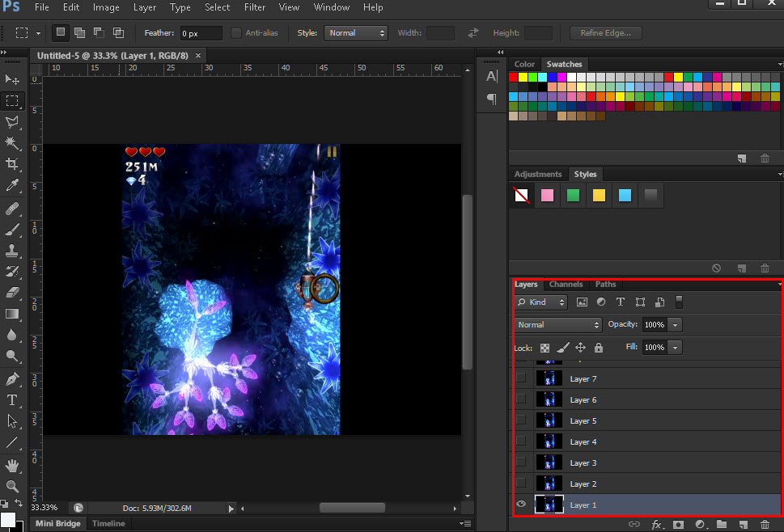The image size is (784, 532).
Task: Select the Blur tool
Action: (12, 335)
